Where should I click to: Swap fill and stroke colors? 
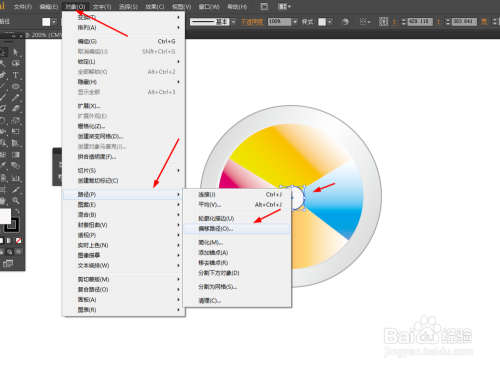tap(17, 211)
